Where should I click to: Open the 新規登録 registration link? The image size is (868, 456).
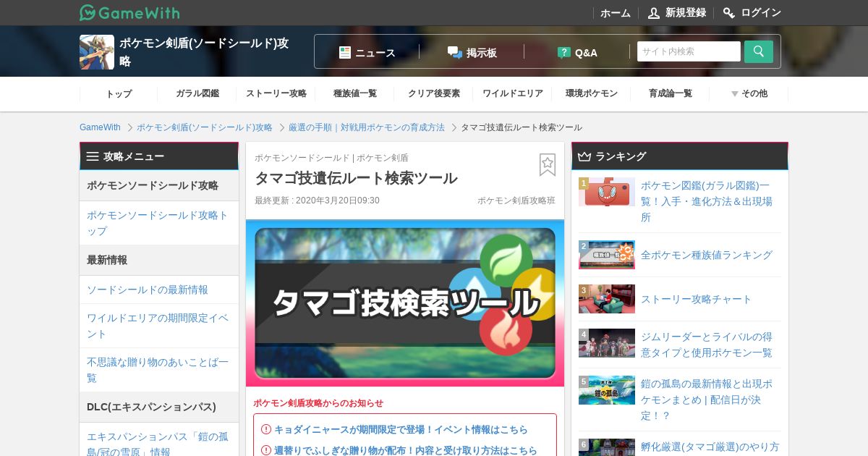(x=686, y=13)
